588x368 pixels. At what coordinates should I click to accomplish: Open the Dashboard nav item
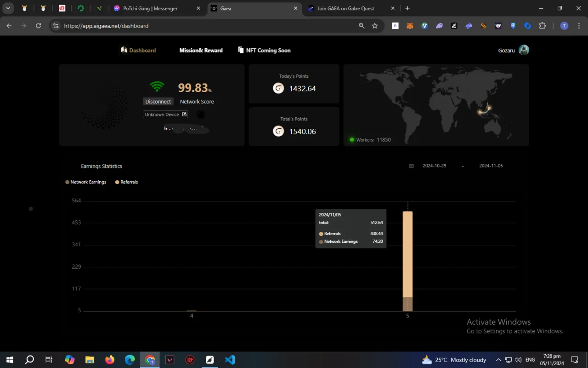138,50
